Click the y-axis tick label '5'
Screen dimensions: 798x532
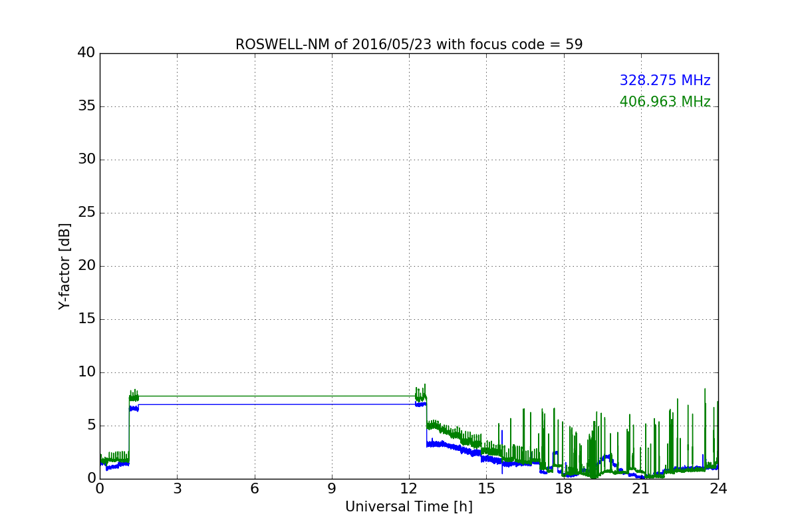click(90, 426)
